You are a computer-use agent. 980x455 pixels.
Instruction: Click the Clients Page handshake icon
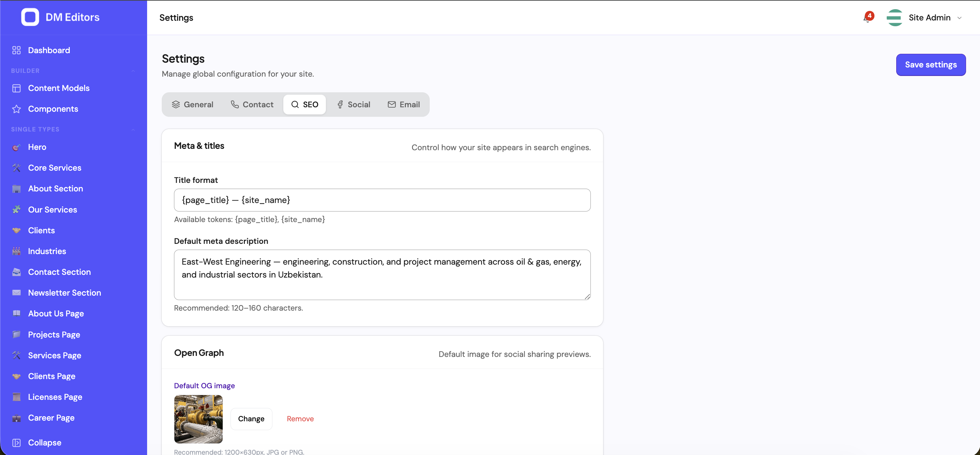(x=16, y=376)
